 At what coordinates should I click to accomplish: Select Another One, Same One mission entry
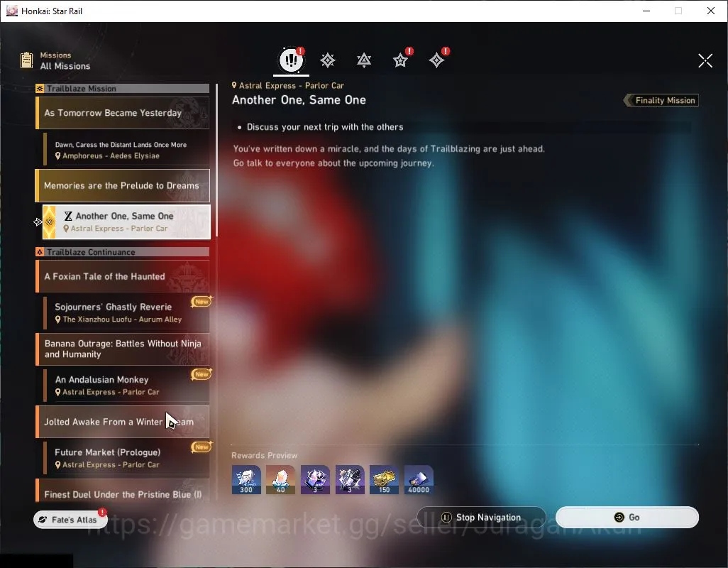click(126, 222)
